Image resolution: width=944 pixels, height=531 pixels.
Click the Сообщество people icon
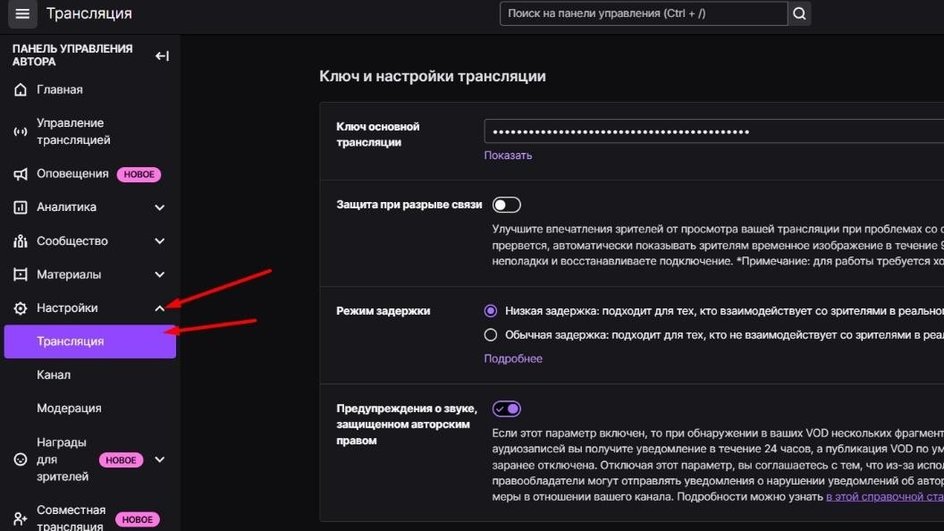[20, 241]
